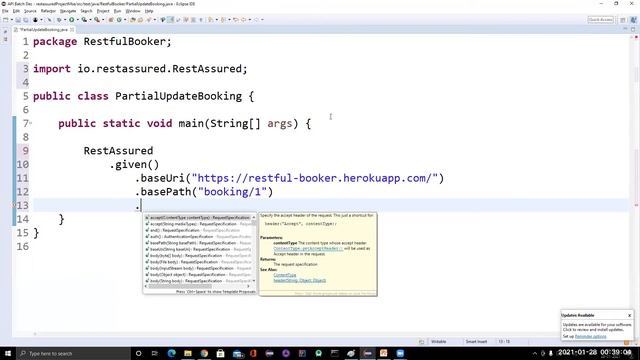This screenshot has height=360, width=640.
Task: Click the New Java Package icon
Action: pyautogui.click(x=111, y=20)
